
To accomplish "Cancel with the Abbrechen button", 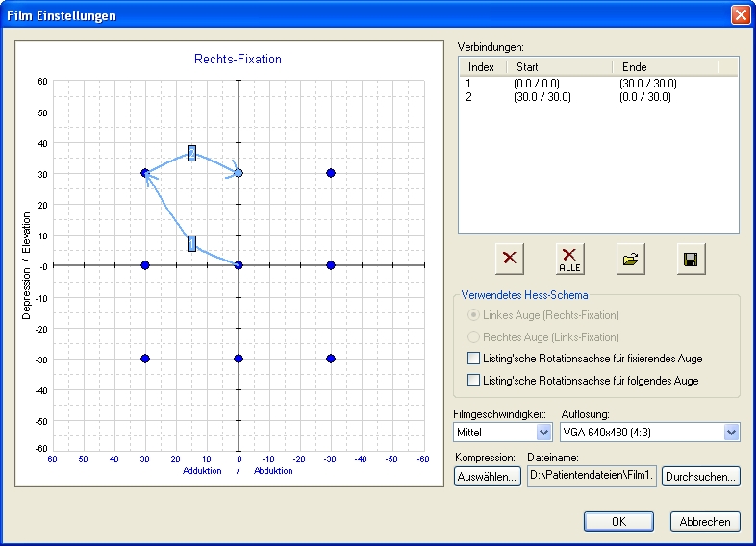I will [705, 521].
